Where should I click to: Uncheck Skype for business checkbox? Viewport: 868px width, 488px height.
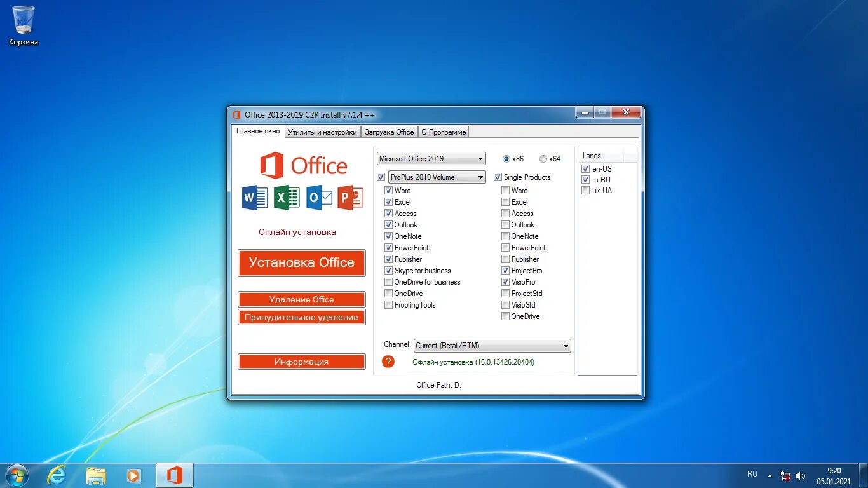click(x=388, y=271)
